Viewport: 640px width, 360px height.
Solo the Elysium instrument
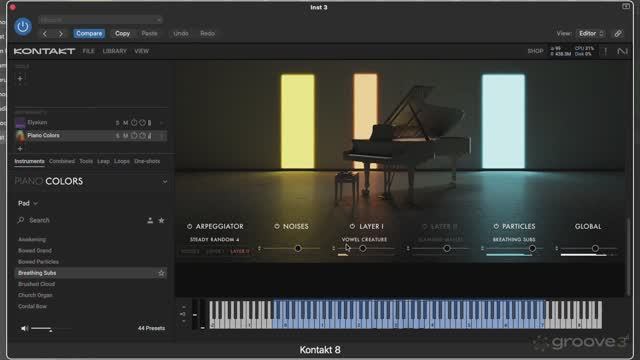tap(118, 123)
